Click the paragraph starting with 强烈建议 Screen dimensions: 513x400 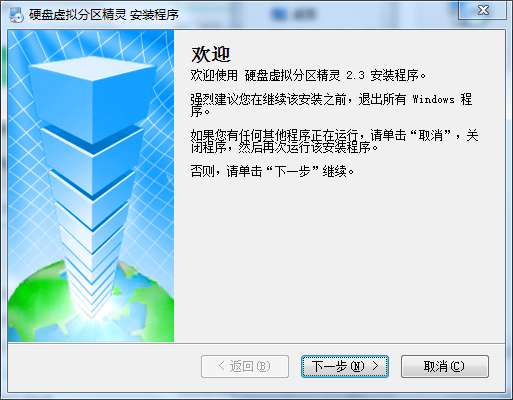click(x=331, y=105)
